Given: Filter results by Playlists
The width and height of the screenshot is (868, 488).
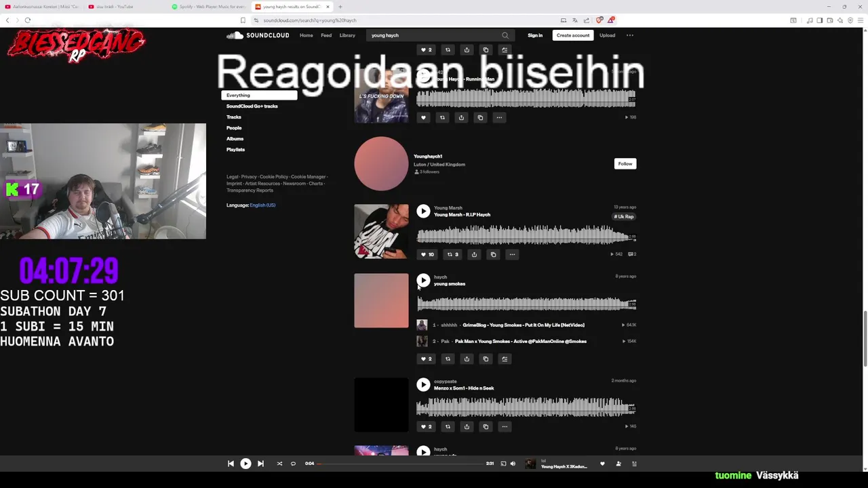Looking at the screenshot, I should pos(235,150).
